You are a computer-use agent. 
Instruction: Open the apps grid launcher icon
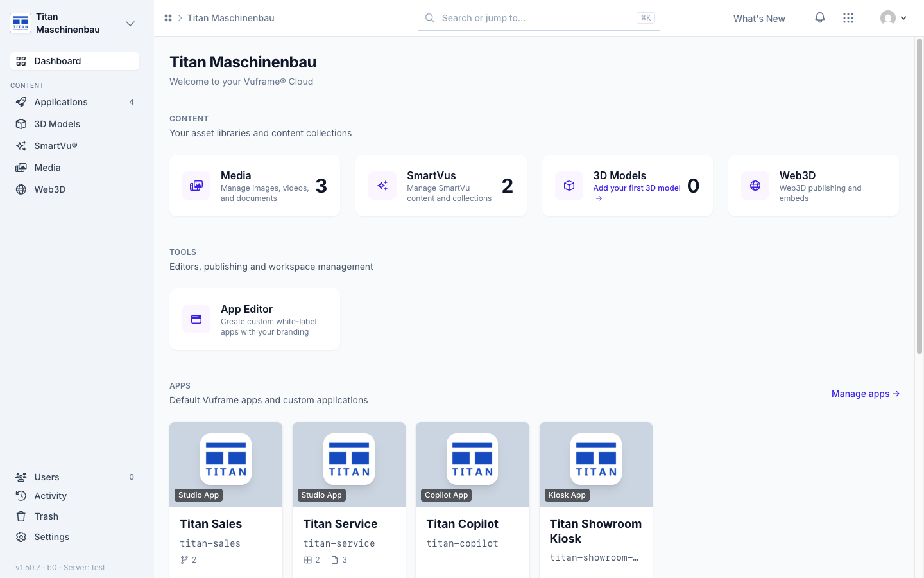point(848,18)
